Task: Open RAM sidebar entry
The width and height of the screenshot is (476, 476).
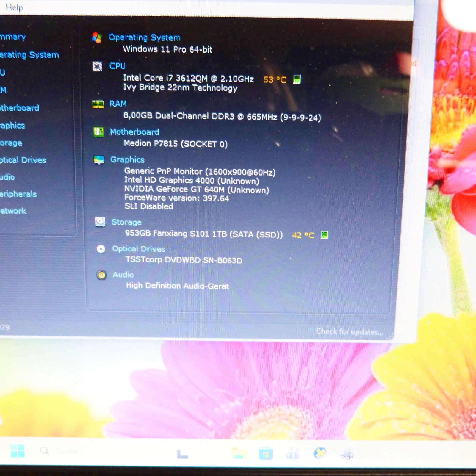Action: coord(3,90)
